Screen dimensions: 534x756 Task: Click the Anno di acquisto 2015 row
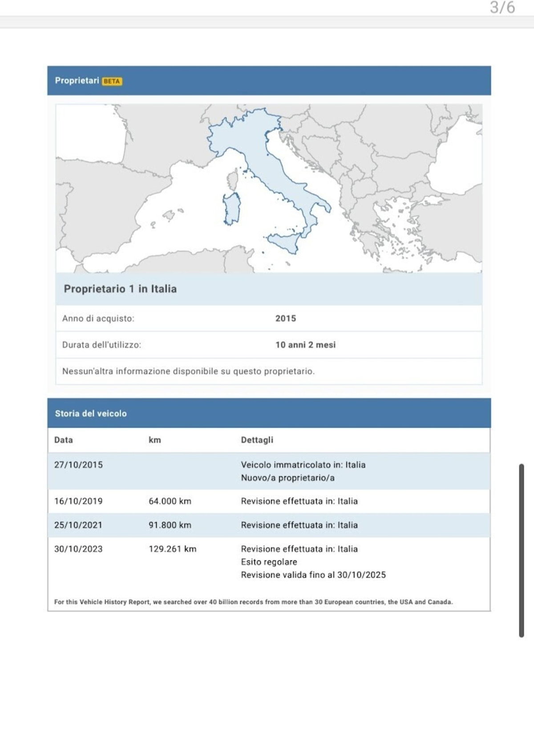269,318
